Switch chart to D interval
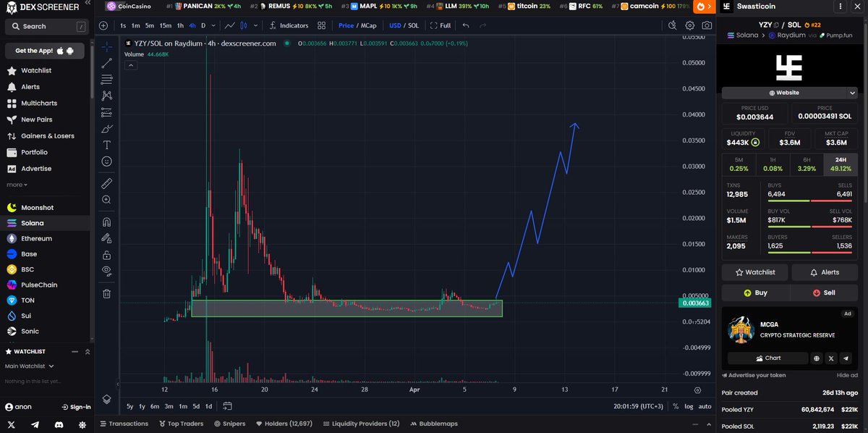Image resolution: width=868 pixels, height=433 pixels. (203, 25)
